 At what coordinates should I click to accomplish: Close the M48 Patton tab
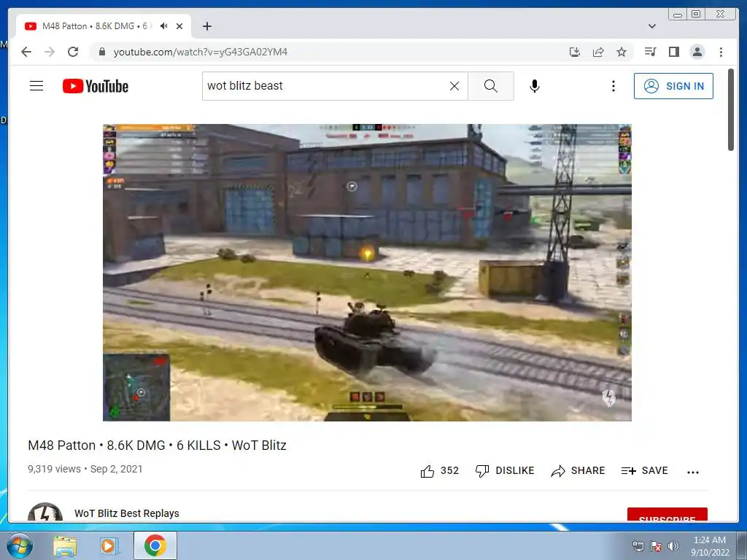pyautogui.click(x=179, y=26)
